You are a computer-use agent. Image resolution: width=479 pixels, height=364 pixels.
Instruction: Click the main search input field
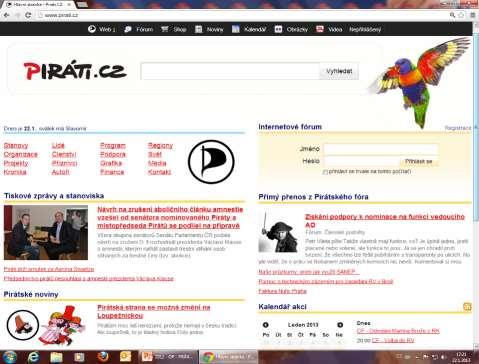[x=230, y=71]
